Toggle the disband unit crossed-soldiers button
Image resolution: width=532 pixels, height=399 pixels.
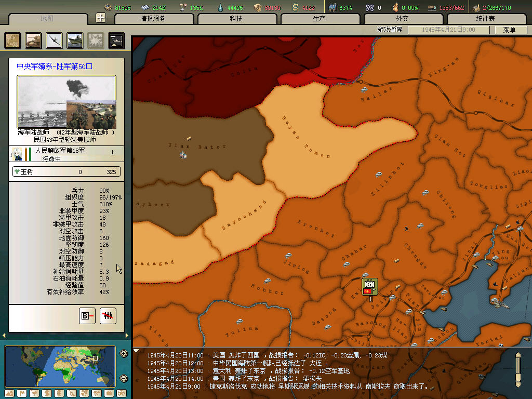pyautogui.click(x=108, y=315)
